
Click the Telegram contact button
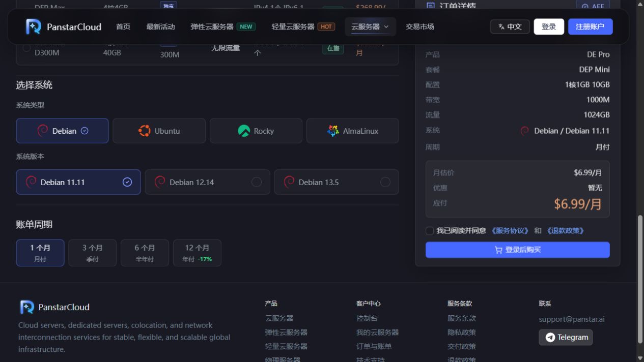[x=566, y=337]
